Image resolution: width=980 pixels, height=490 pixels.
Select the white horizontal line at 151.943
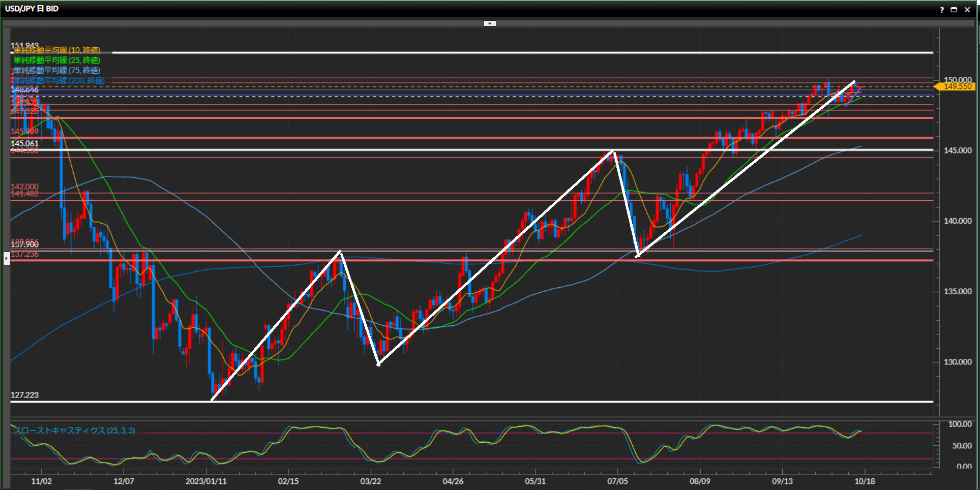[x=509, y=52]
